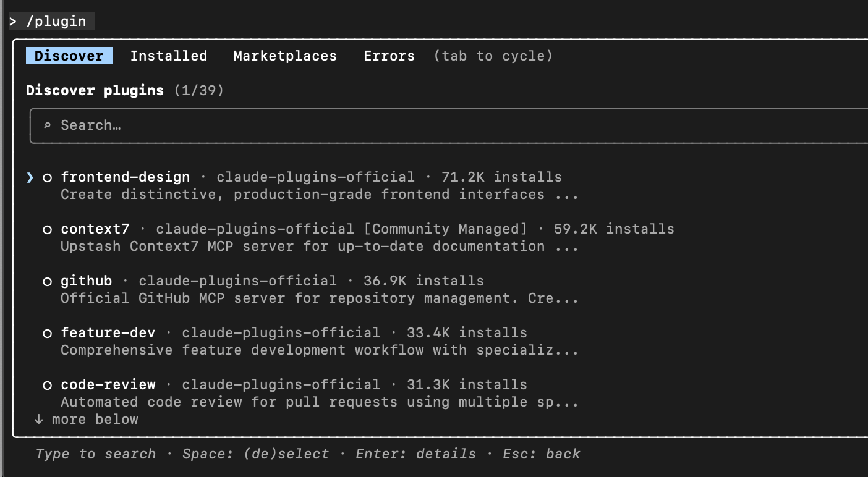The height and width of the screenshot is (477, 868).
Task: Click the down arrow next to more below
Action: point(39,420)
